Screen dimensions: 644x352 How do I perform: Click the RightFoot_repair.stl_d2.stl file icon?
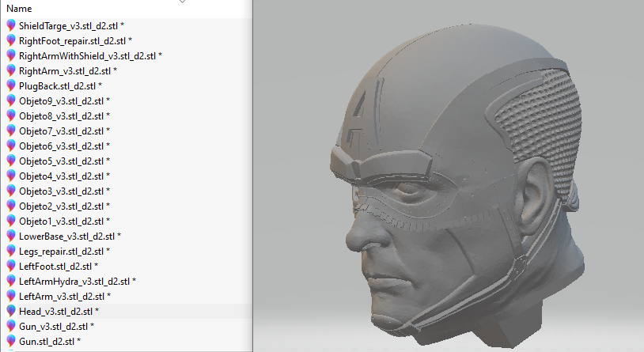coord(11,40)
